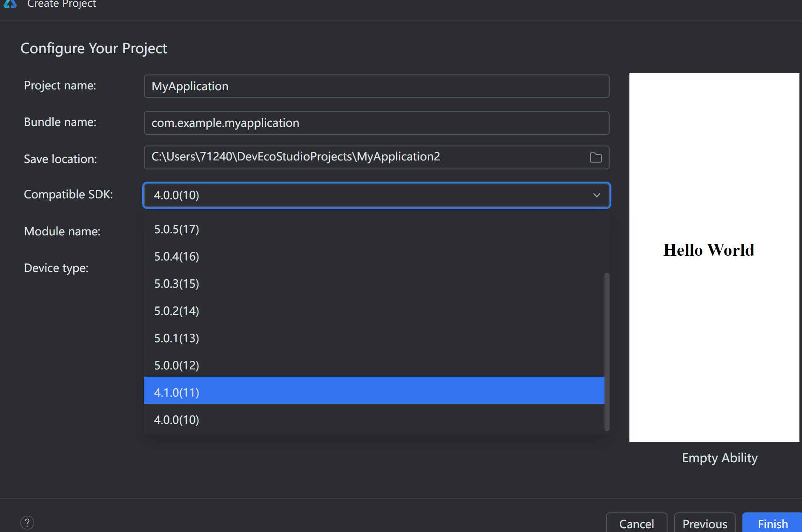Select the highlighted 4.1.0(11) option

[176, 392]
